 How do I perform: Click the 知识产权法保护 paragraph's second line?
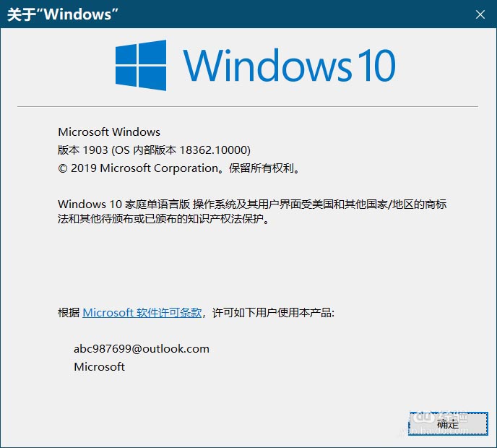coord(163,219)
